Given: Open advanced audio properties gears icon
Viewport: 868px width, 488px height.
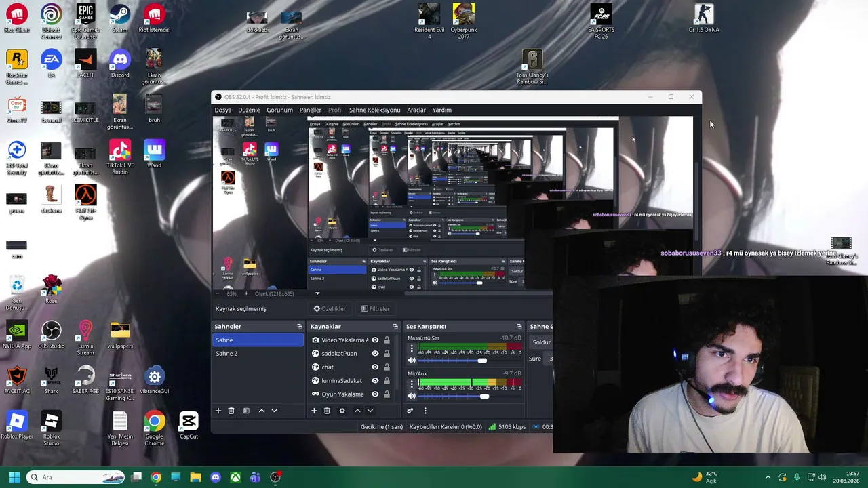Looking at the screenshot, I should coord(410,411).
